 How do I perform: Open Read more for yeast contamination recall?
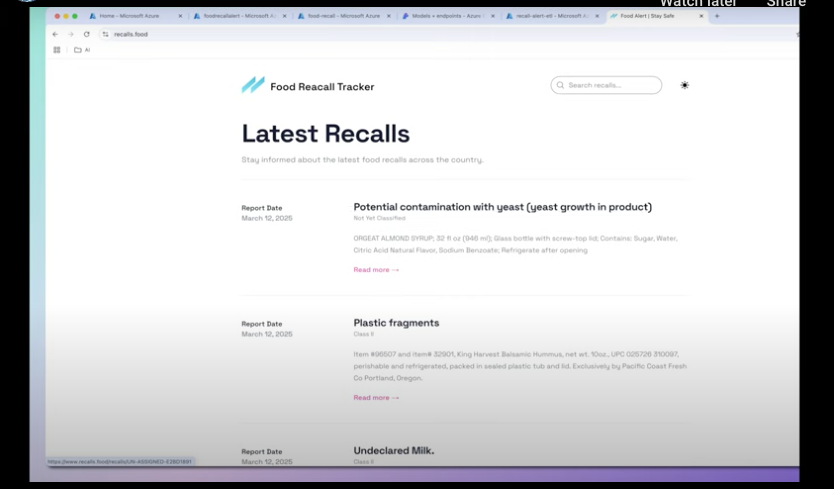[376, 270]
